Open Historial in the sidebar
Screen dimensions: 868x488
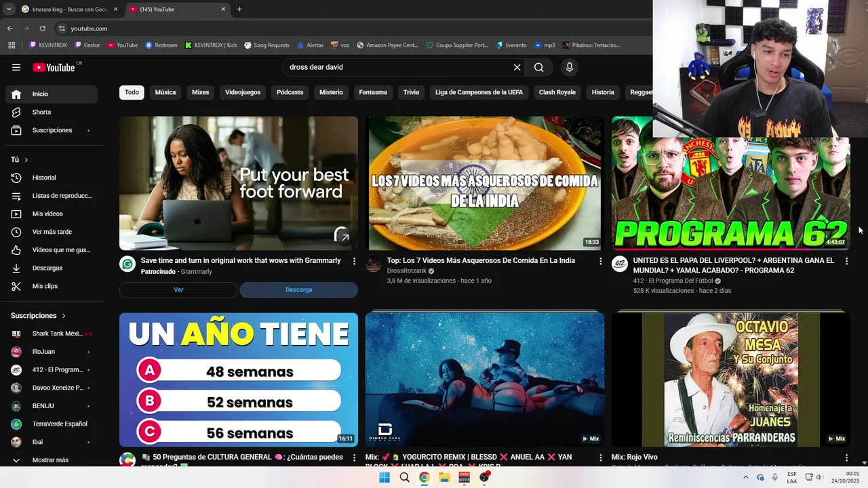click(x=52, y=178)
